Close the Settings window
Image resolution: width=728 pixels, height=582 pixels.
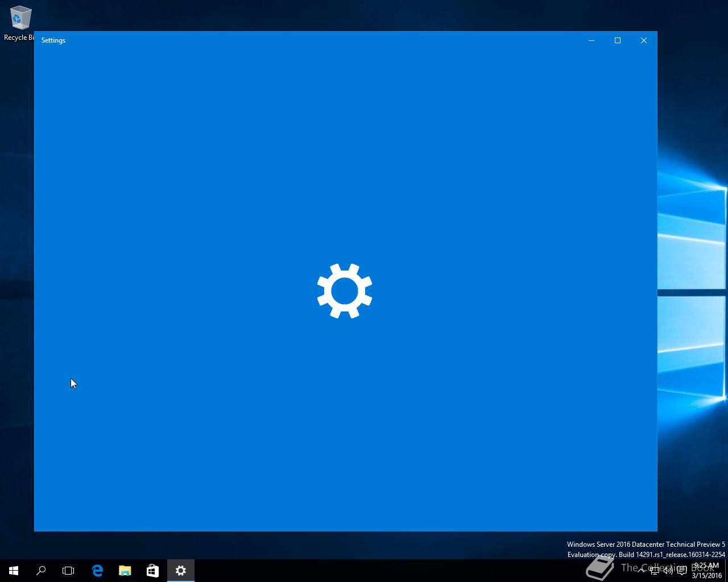[644, 40]
